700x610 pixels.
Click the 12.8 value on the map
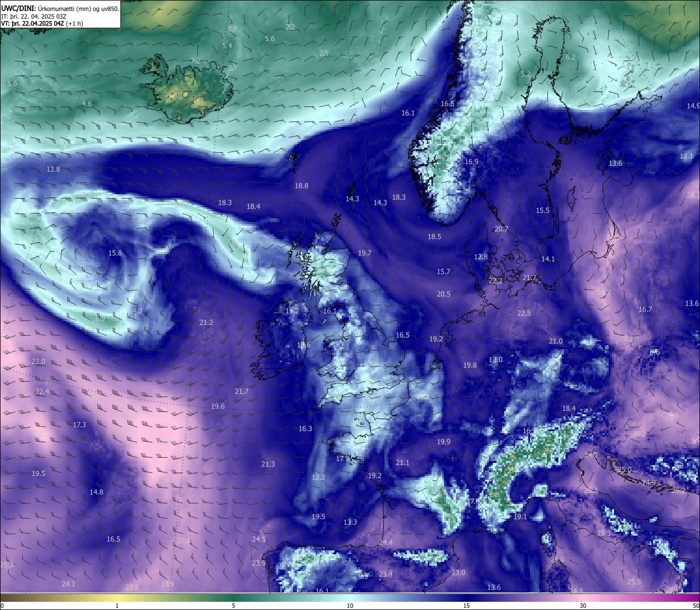coord(481,257)
